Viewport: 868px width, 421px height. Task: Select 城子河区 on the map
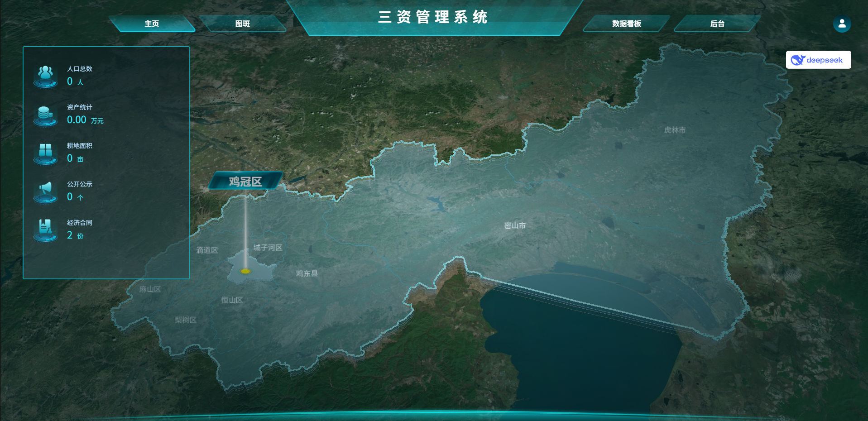[268, 248]
